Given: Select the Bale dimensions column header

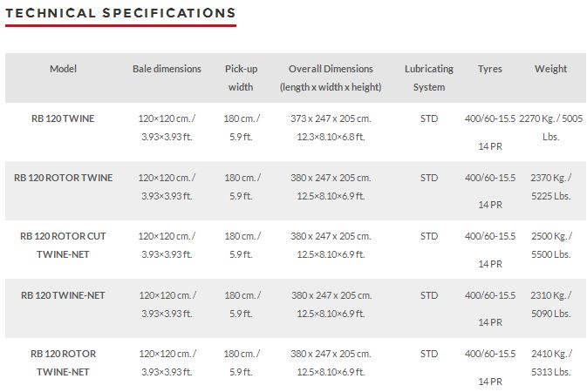Looking at the screenshot, I should (167, 69).
